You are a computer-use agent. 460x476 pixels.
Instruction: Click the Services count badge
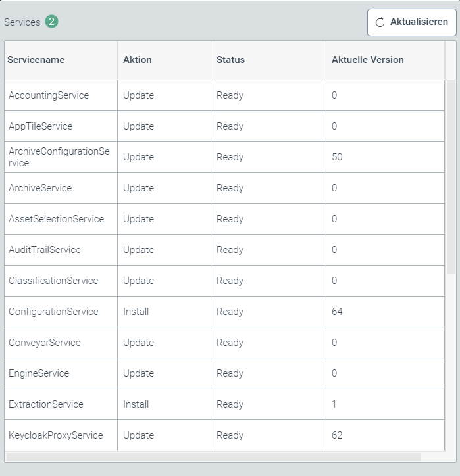click(x=51, y=22)
